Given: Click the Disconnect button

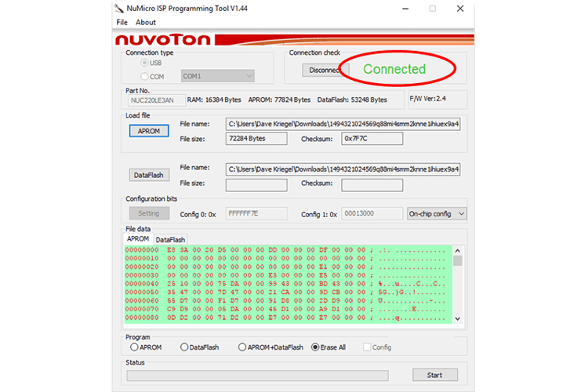Looking at the screenshot, I should click(x=325, y=70).
